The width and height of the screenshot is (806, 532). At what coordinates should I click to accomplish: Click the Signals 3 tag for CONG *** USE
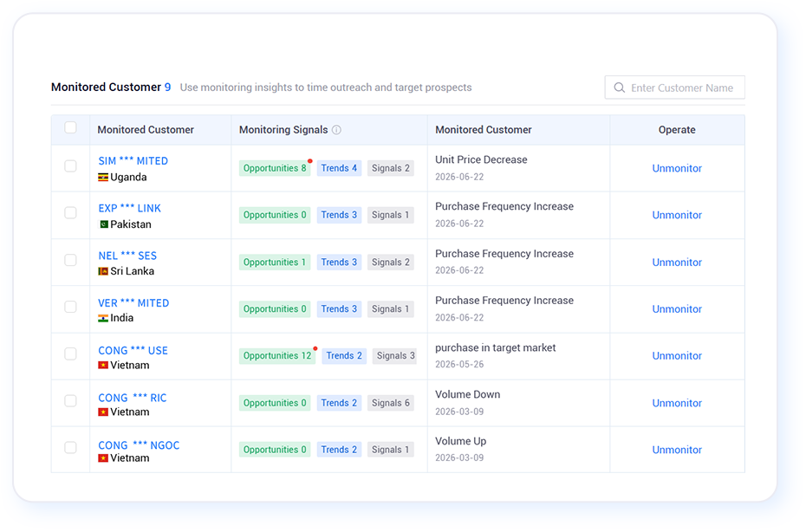(x=395, y=356)
